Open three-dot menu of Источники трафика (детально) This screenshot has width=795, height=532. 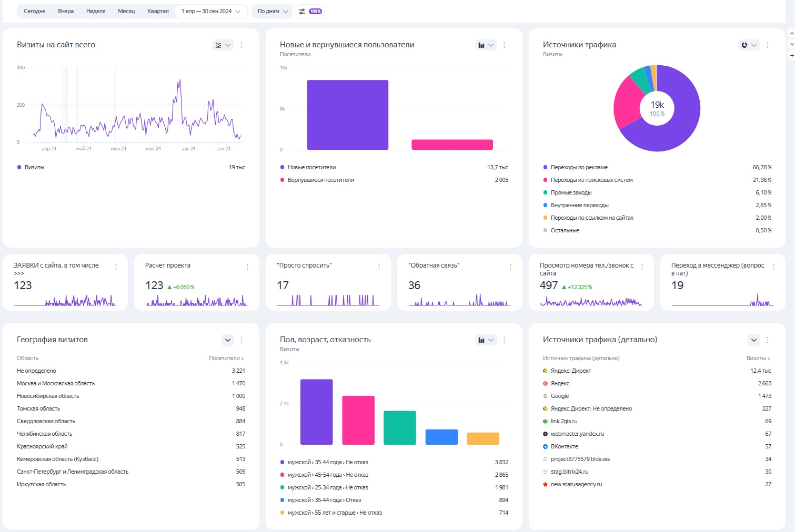tap(768, 340)
